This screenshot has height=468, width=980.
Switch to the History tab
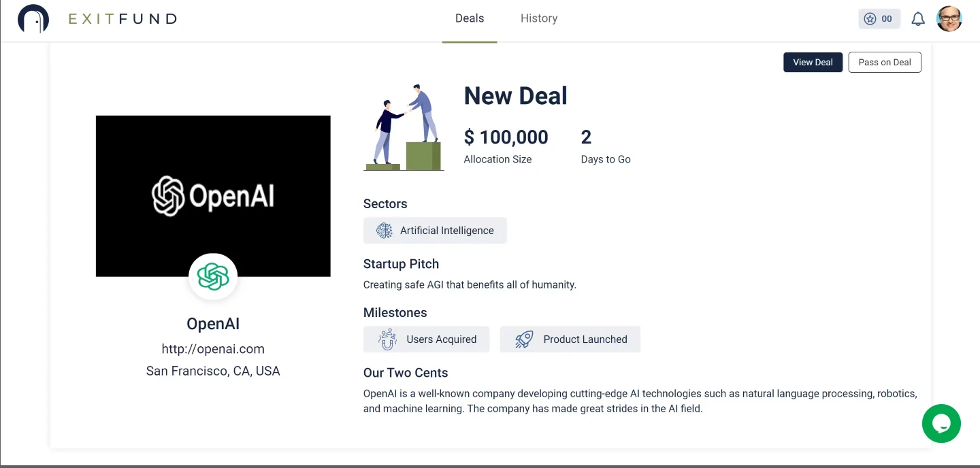coord(538,18)
